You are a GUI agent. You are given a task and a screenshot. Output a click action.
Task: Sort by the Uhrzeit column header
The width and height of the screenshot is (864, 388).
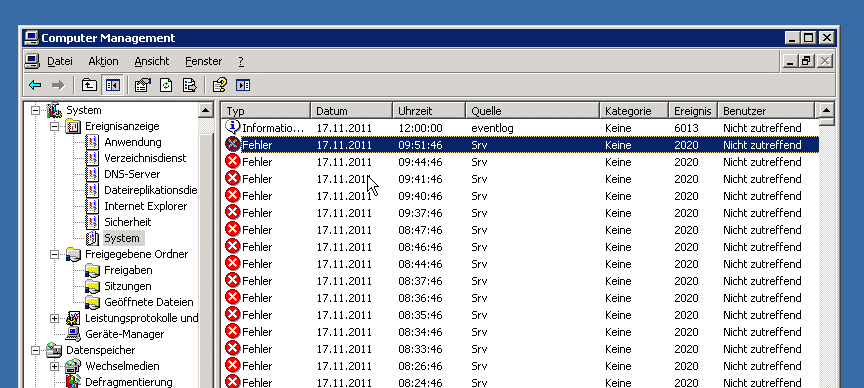click(x=429, y=111)
